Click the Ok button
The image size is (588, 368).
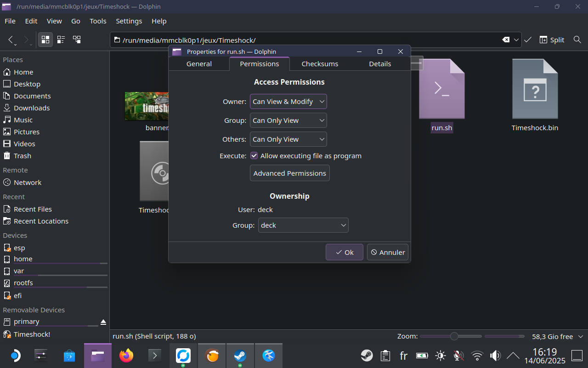345,252
